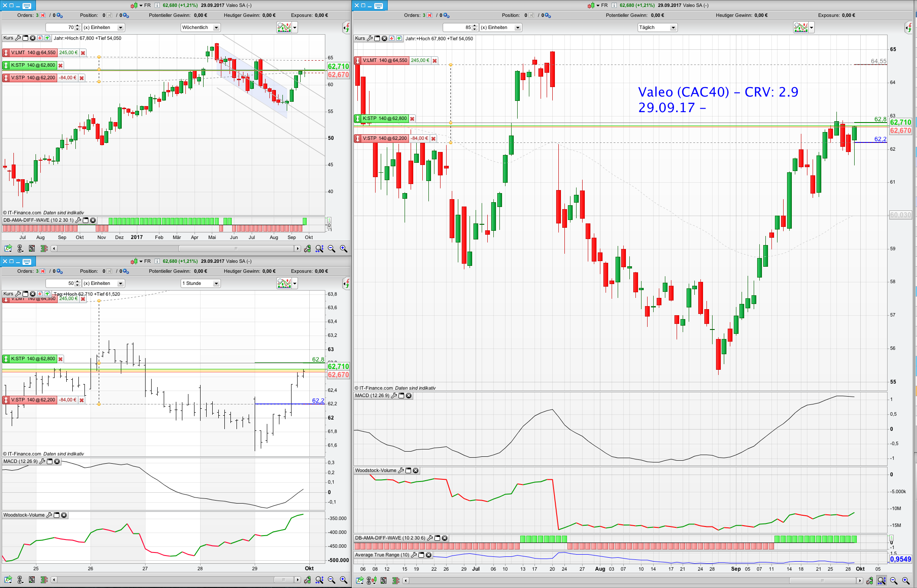
Task: Open the candlestick chart-style menu on the daily chart
Action: [591, 5]
